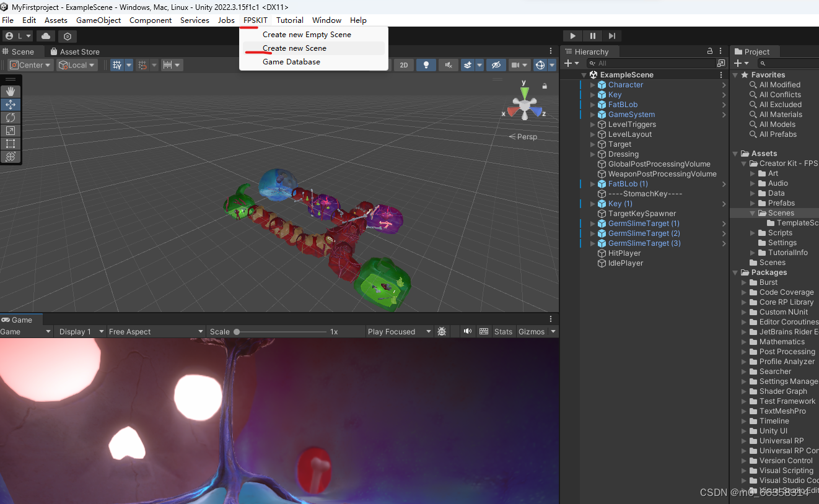Toggle scene effects (skybox, fog)
819x504 pixels.
pos(468,65)
